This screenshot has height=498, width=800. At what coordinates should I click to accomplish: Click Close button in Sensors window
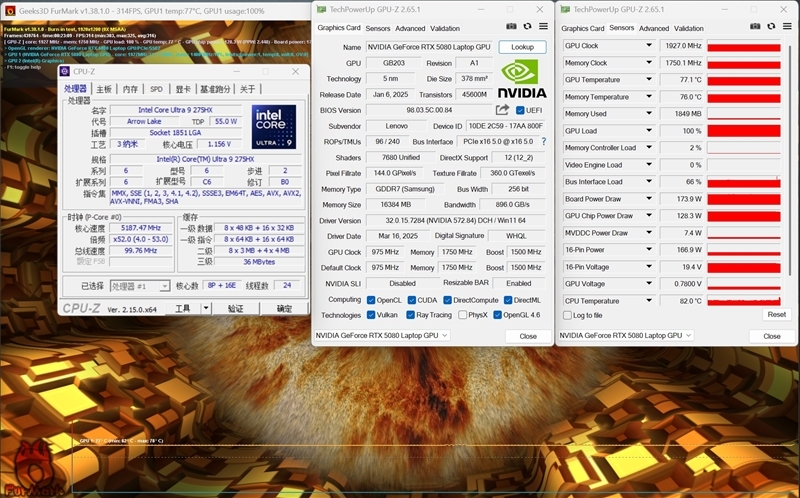coord(772,336)
